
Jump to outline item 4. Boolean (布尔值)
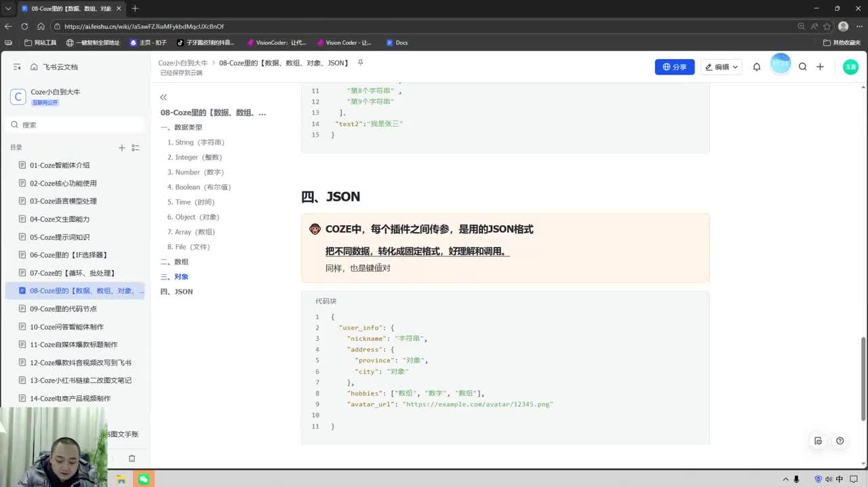199,187
